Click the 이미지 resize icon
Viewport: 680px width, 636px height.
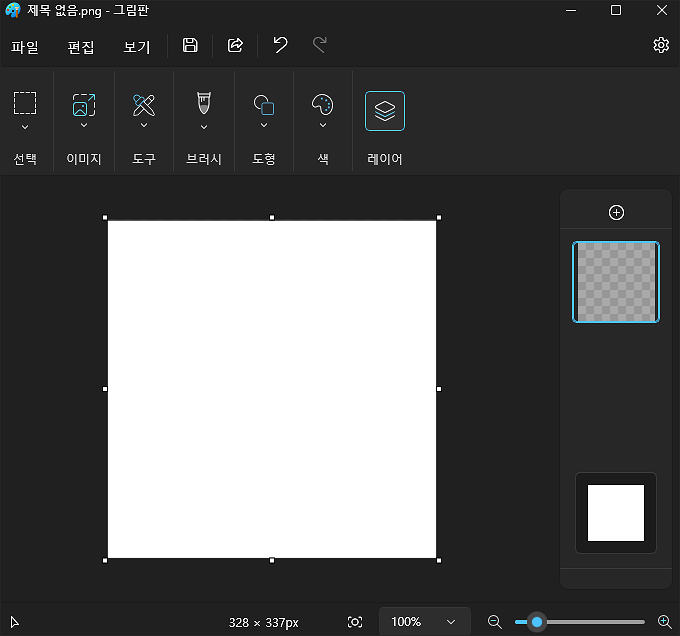pyautogui.click(x=84, y=105)
